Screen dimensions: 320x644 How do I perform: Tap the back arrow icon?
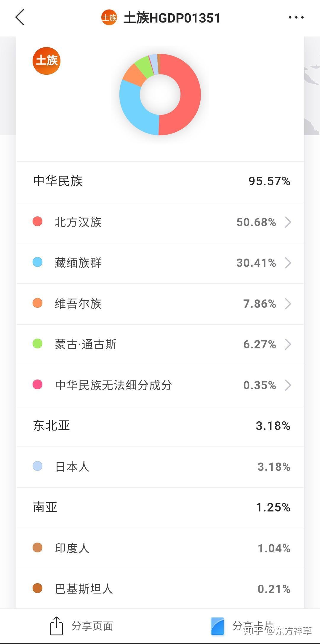click(20, 17)
